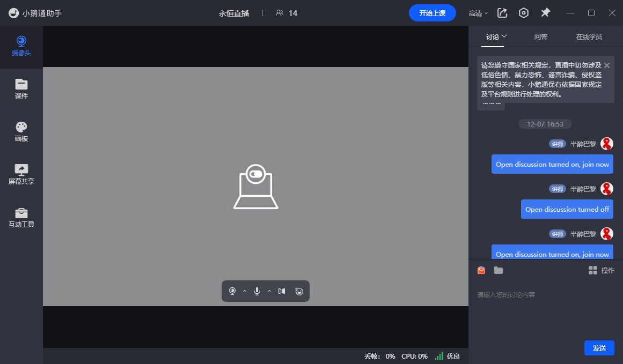Open the folder icon above chat input
The image size is (623, 364).
[x=499, y=270]
